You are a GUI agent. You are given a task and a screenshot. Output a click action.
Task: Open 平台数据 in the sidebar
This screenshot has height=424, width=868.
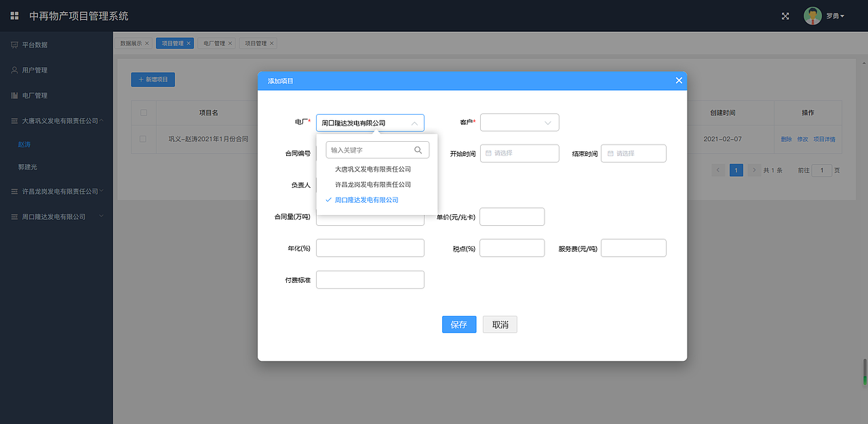(x=56, y=45)
